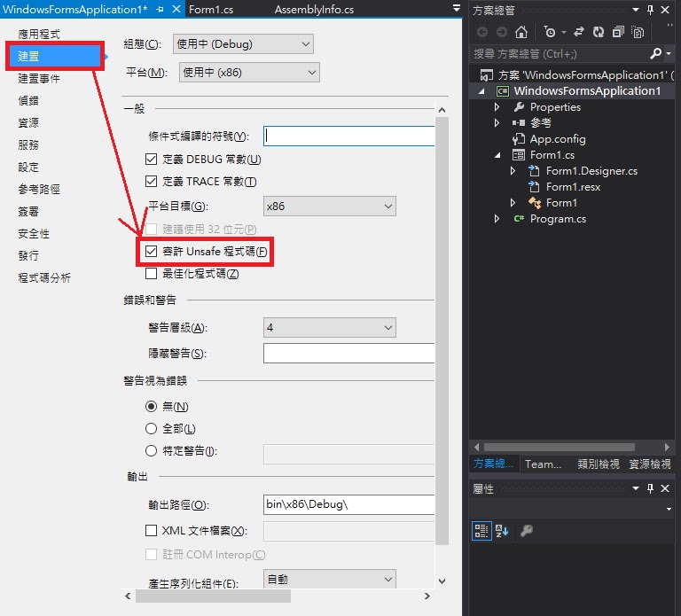Screen dimensions: 681x616
Task: Open the 平台 platform dropdown
Action: pos(249,72)
